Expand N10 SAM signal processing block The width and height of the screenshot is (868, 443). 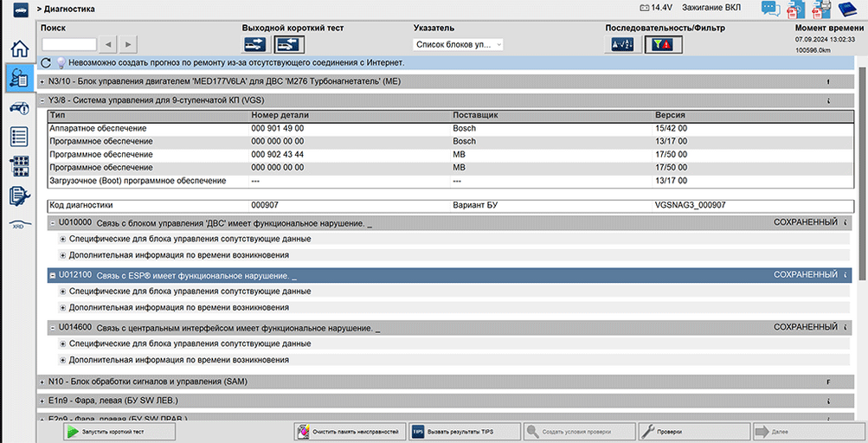click(42, 382)
